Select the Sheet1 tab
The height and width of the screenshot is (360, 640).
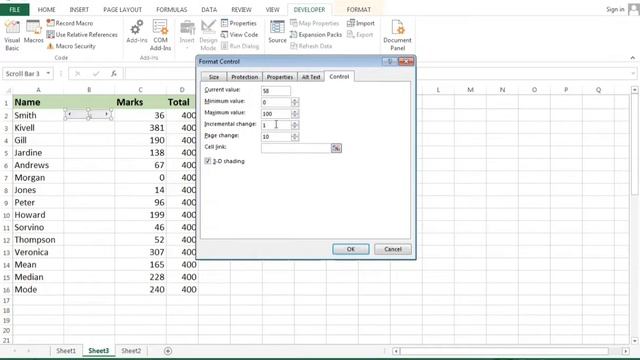(x=66, y=351)
